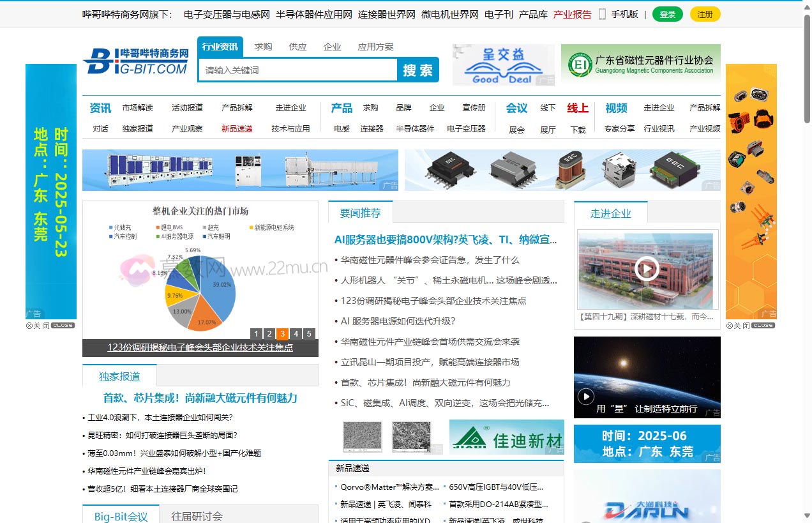Click the Big-Bit.com site logo
The height and width of the screenshot is (523, 812).
click(135, 62)
